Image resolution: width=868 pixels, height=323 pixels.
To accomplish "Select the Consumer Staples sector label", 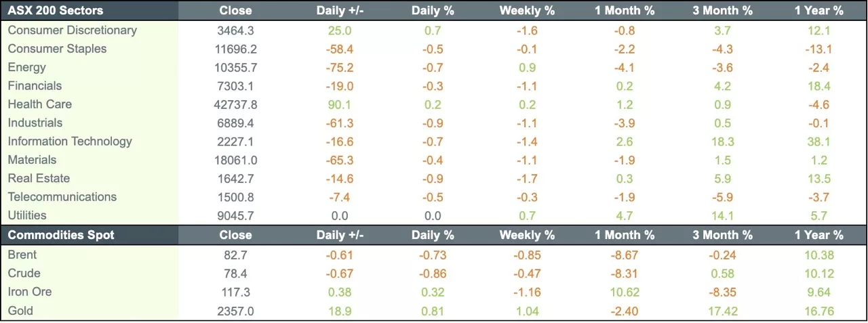I will tap(57, 49).
